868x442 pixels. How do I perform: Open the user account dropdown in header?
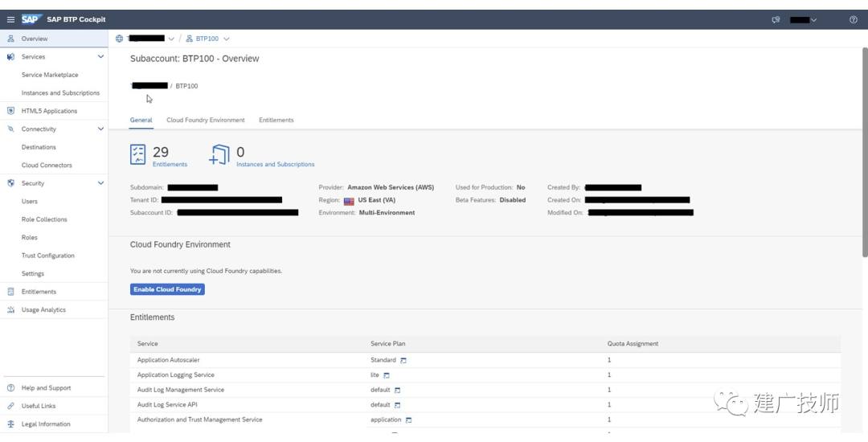tap(803, 20)
